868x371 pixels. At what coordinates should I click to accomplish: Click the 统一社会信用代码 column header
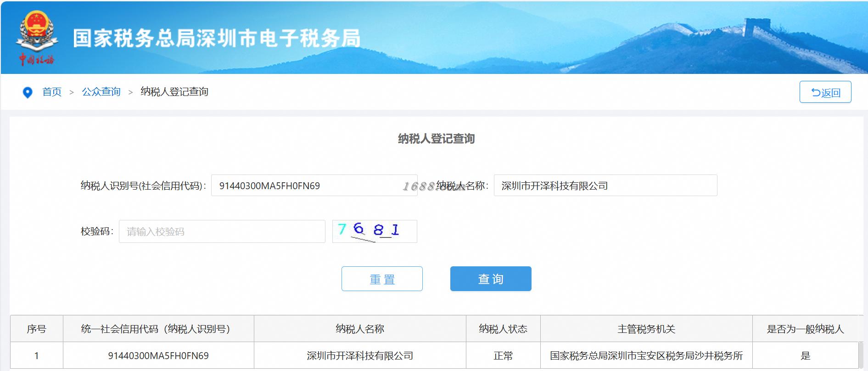pos(158,329)
